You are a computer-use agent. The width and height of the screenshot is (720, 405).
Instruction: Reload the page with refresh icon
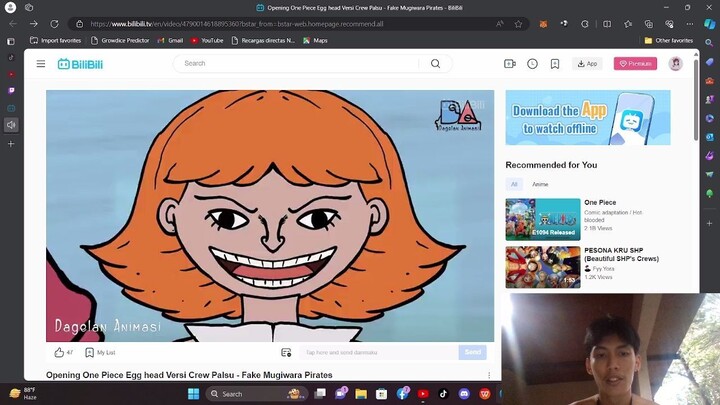pyautogui.click(x=54, y=24)
